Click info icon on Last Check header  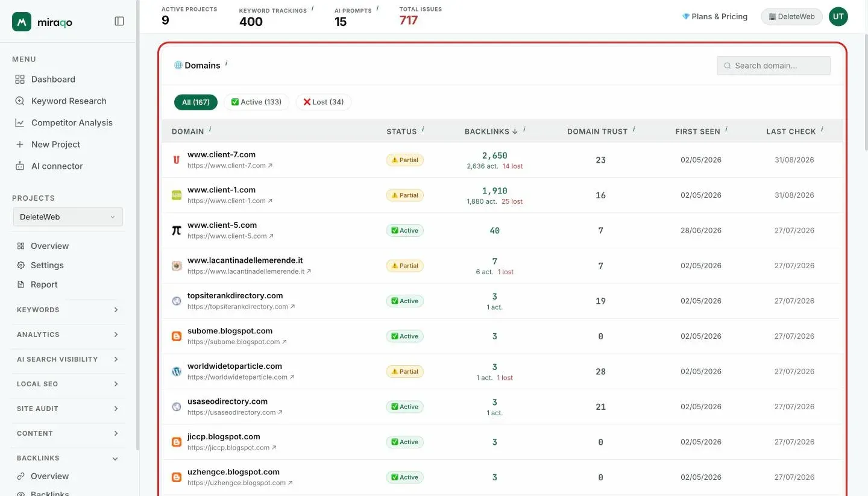822,130
